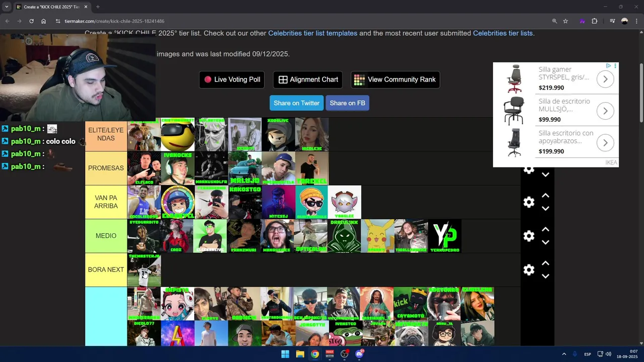Open File Explorer from taskbar

click(300, 354)
